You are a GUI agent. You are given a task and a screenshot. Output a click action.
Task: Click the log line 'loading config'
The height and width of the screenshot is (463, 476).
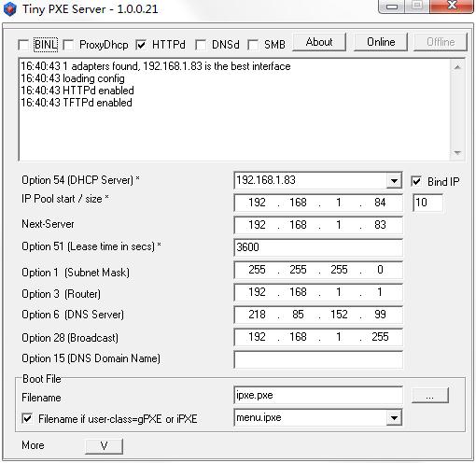(73, 78)
